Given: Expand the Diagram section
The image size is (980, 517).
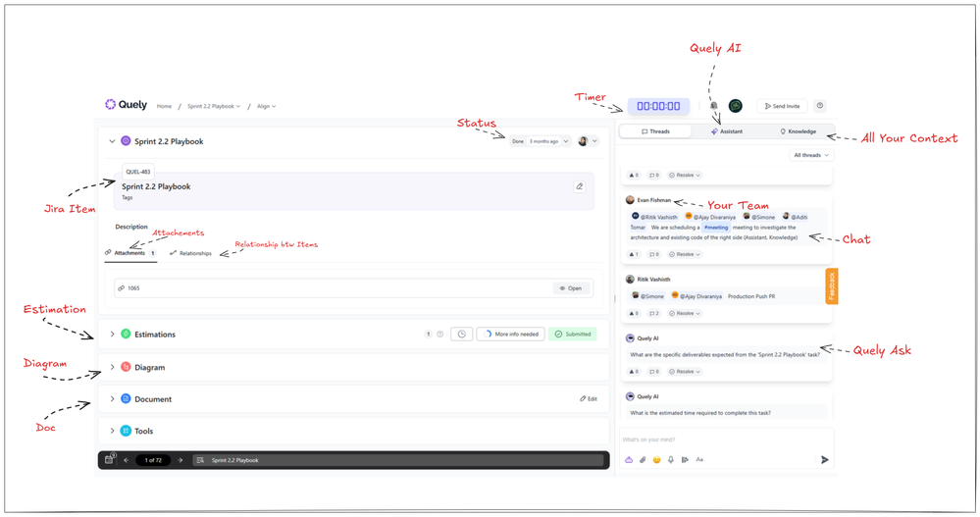Looking at the screenshot, I should pos(112,367).
